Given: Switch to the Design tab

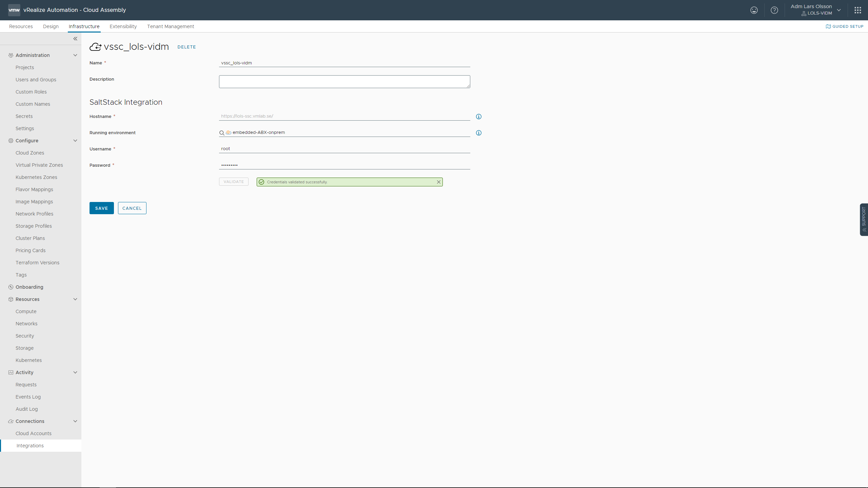Looking at the screenshot, I should [51, 26].
